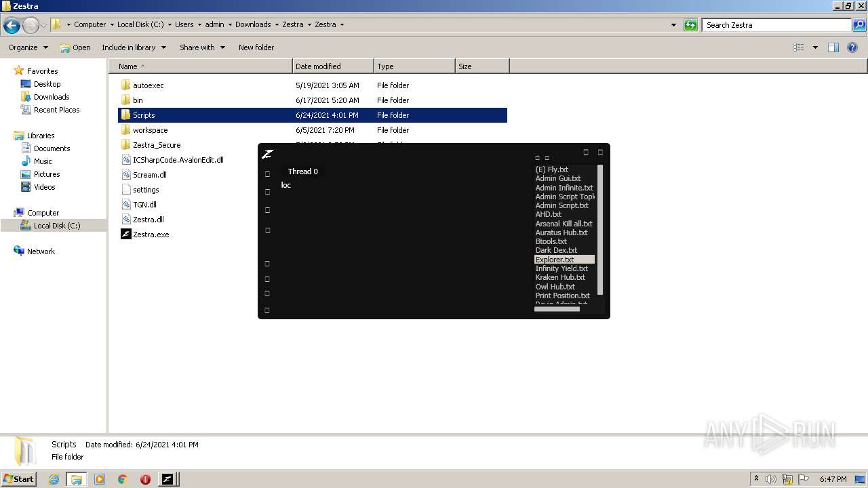Switch to Zestra app on the taskbar
The image size is (868, 488).
point(167,479)
